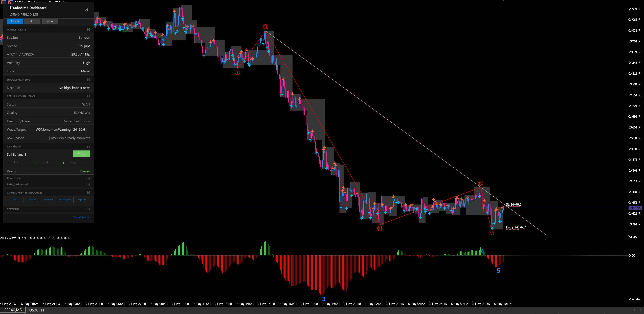
Task: Click the blue wave 3 label in indicator
Action: click(323, 299)
